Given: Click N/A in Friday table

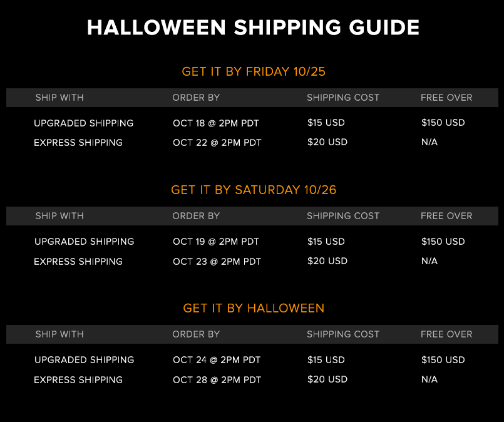Looking at the screenshot, I should coord(429,142).
